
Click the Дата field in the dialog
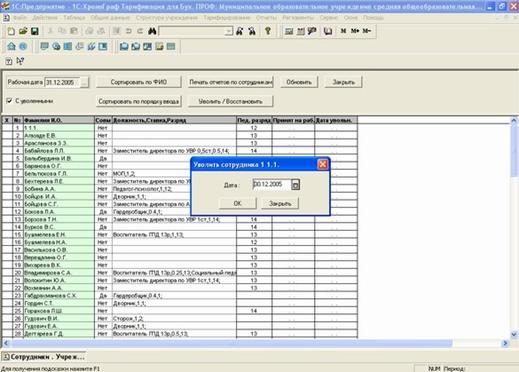point(272,185)
